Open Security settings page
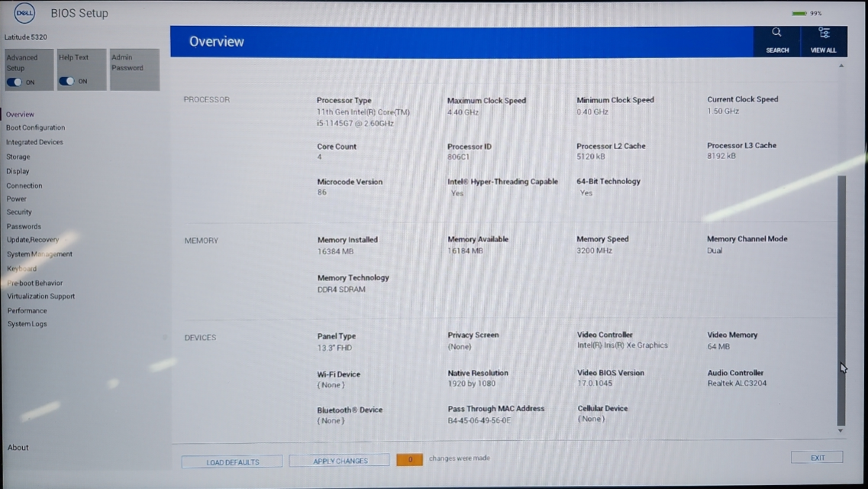The image size is (868, 489). coord(19,212)
